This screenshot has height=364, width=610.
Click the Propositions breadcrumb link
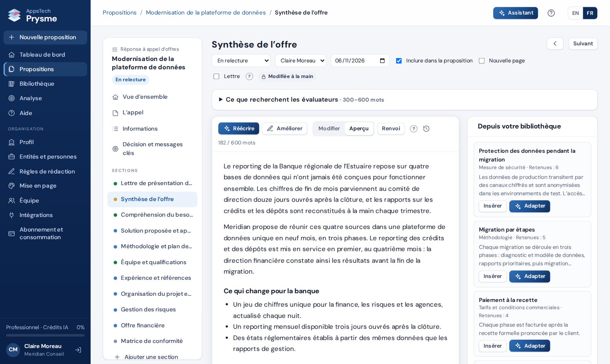[119, 13]
